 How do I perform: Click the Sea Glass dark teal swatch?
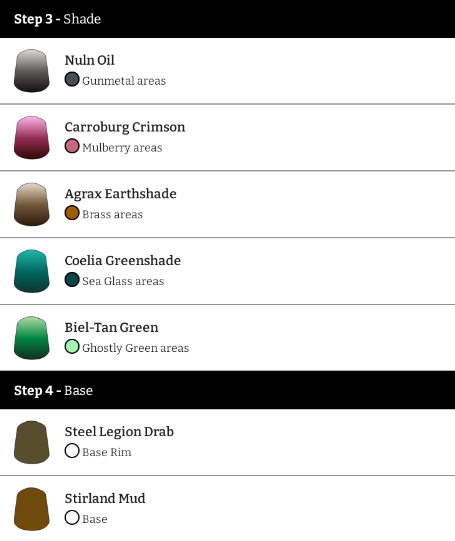pyautogui.click(x=72, y=280)
